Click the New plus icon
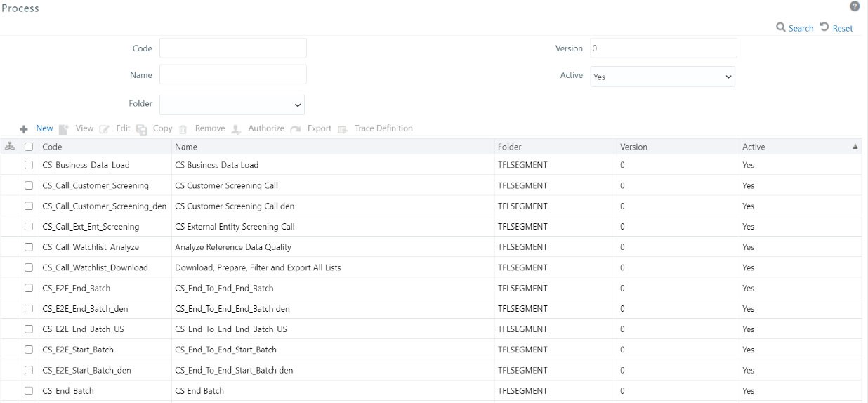 [24, 129]
